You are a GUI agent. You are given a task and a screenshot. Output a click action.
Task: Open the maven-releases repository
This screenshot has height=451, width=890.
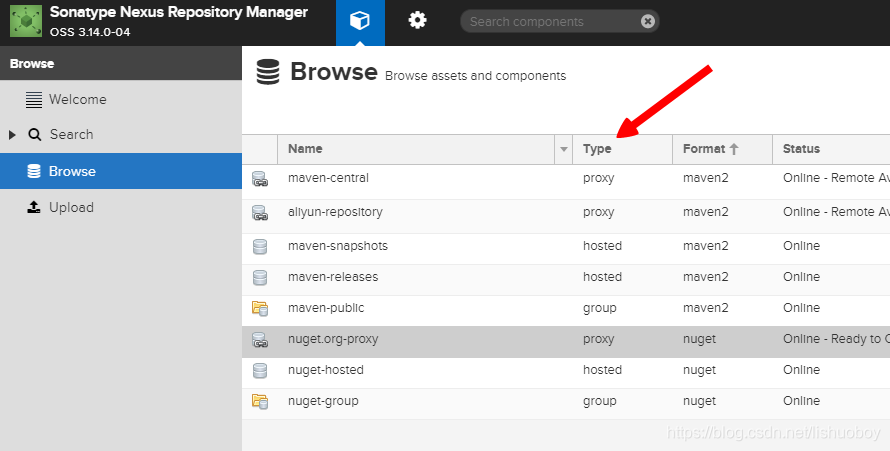[333, 277]
